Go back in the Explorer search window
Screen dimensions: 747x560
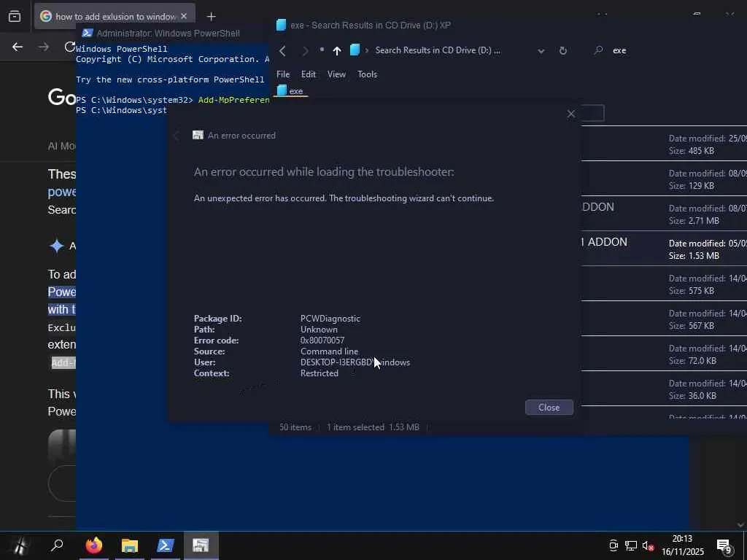click(282, 50)
